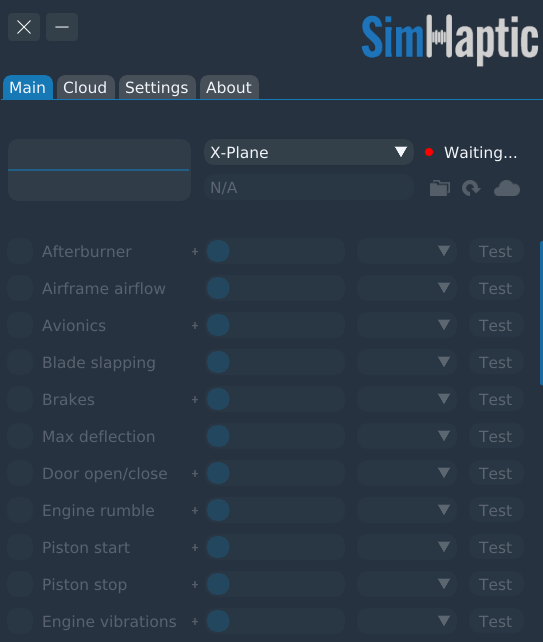Click the plus icon next to Afterburner
The width and height of the screenshot is (543, 642).
tap(195, 251)
